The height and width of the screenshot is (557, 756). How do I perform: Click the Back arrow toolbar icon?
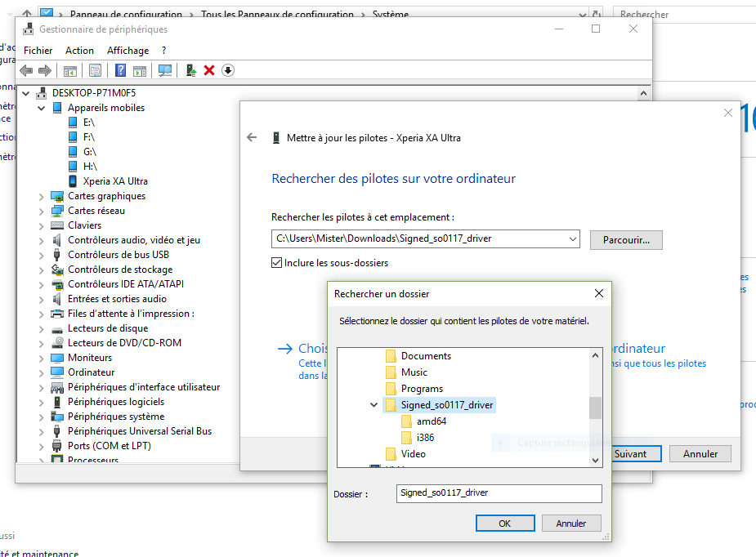point(26,71)
